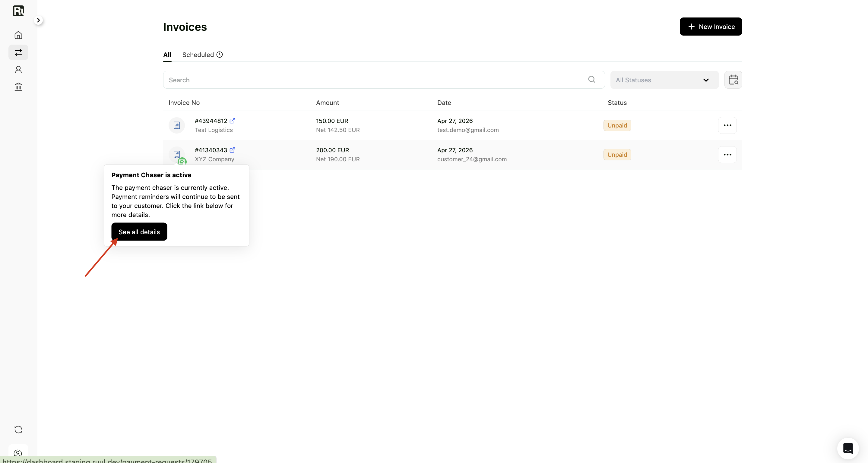Viewport: 868px width, 463px height.
Task: Open external link icon for #41340343
Action: coord(233,150)
